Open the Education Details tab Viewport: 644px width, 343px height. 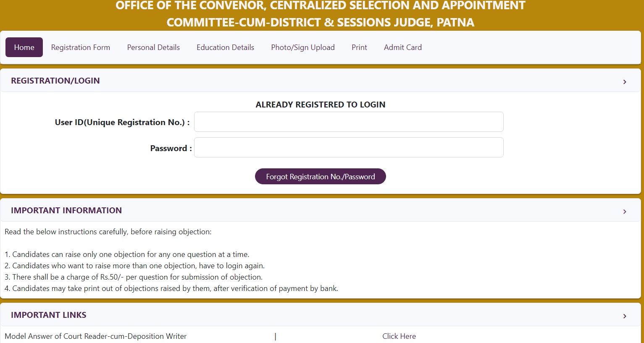pyautogui.click(x=225, y=47)
